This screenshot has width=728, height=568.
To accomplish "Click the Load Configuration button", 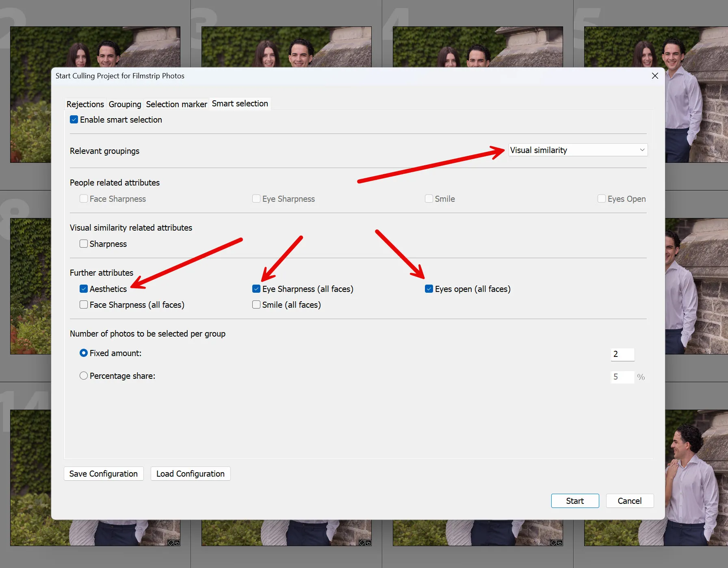I will (190, 473).
